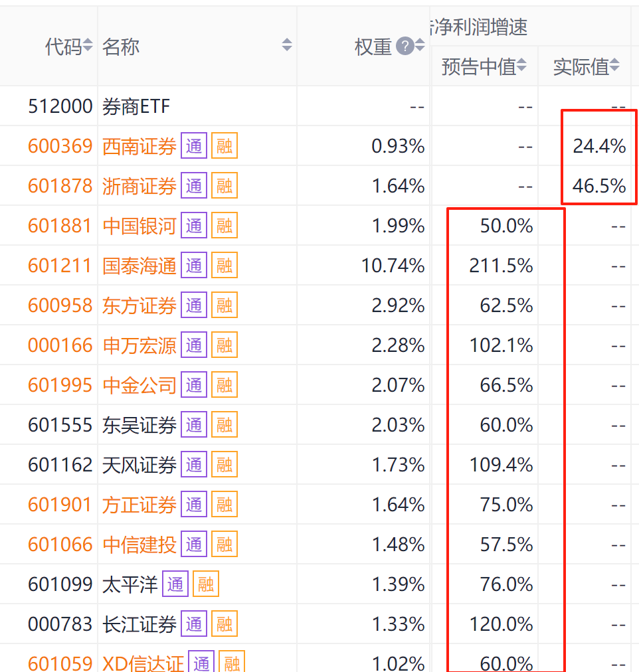639x672 pixels.
Task: Click 融 badge next to 长江证券
Action: 225,624
